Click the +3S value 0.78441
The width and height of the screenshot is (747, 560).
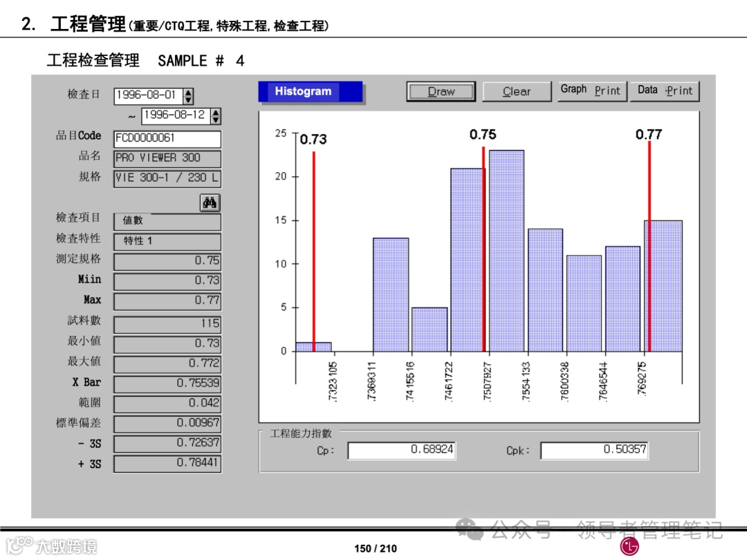167,465
